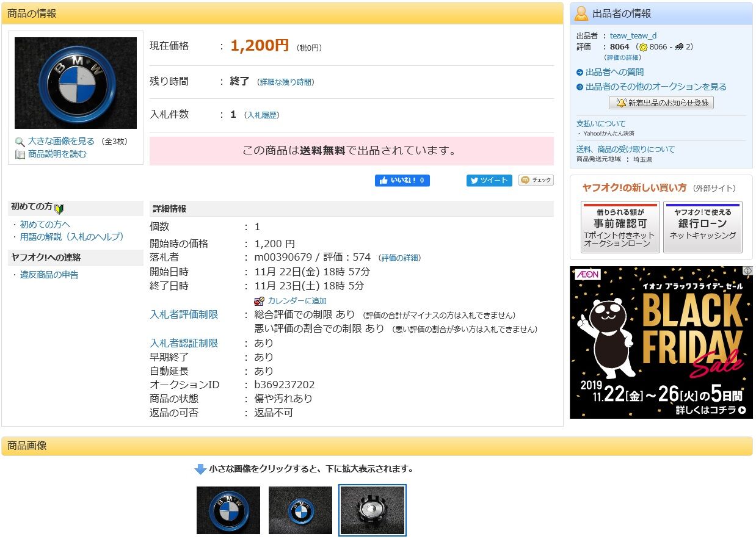Open 入札履歴 link
This screenshot has width=756, height=539.
[x=263, y=115]
